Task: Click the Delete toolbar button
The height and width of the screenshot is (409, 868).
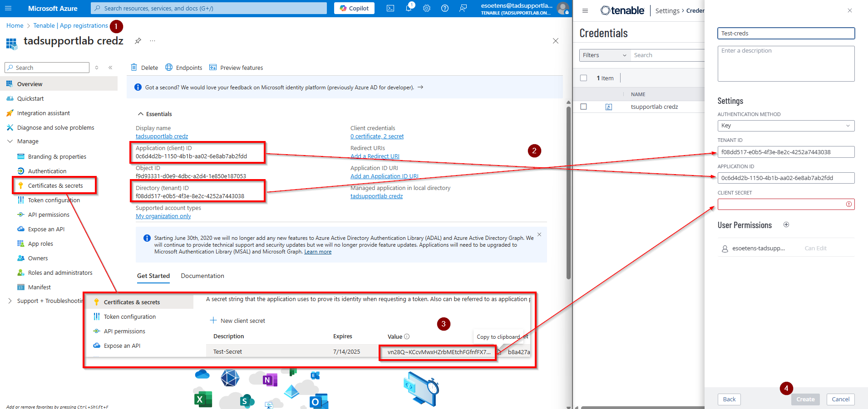Action: 145,68
